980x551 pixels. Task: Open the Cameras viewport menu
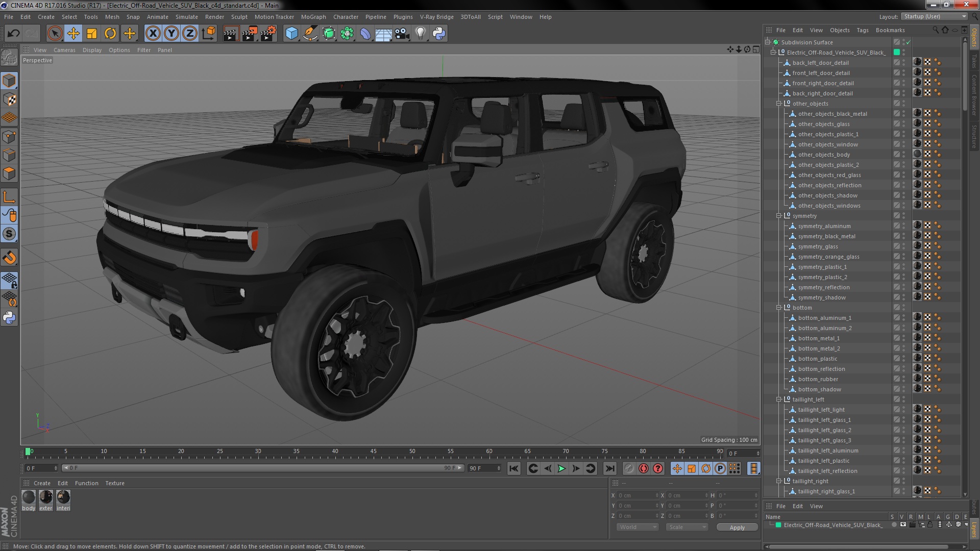click(64, 50)
